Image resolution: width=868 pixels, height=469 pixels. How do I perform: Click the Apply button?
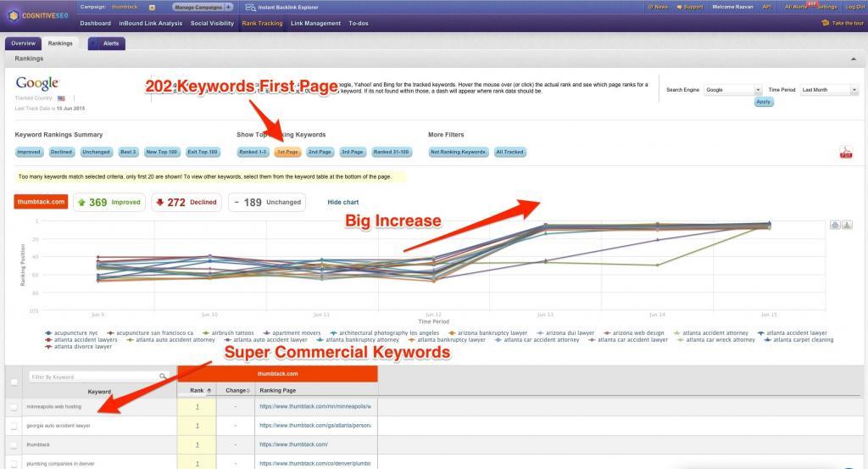(763, 102)
